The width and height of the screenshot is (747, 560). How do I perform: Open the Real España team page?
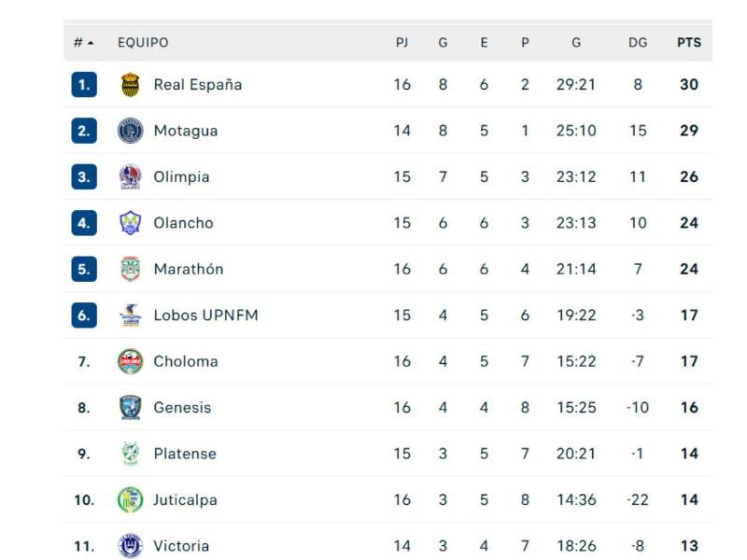pos(199,84)
